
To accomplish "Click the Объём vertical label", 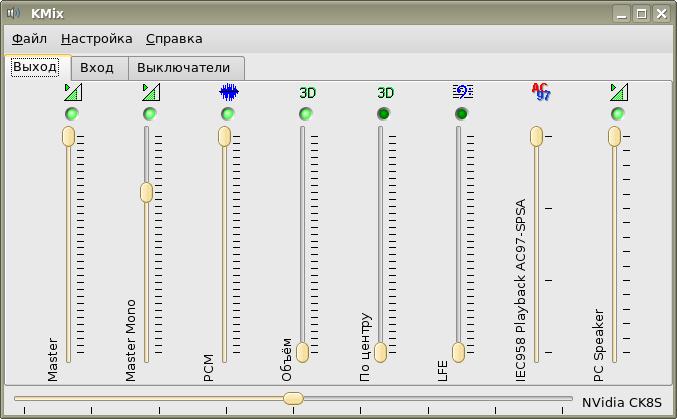I will (286, 360).
